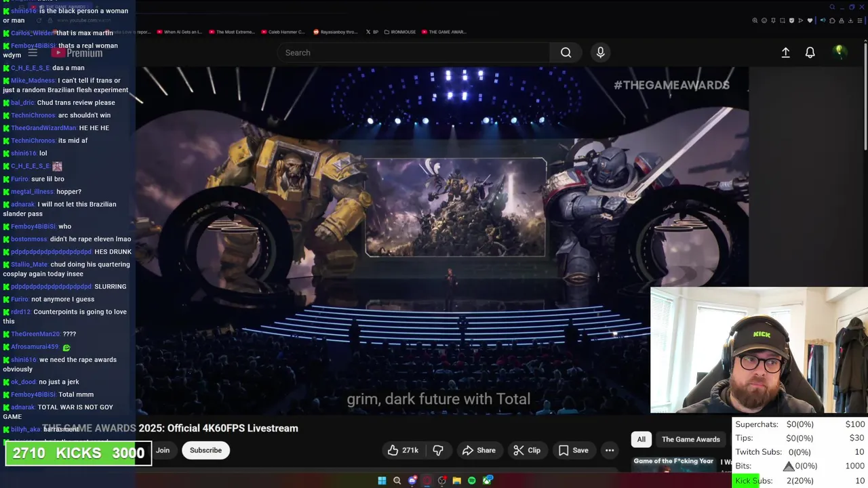Click chat username 'megtal_illness'
Image resolution: width=868 pixels, height=488 pixels.
click(33, 192)
